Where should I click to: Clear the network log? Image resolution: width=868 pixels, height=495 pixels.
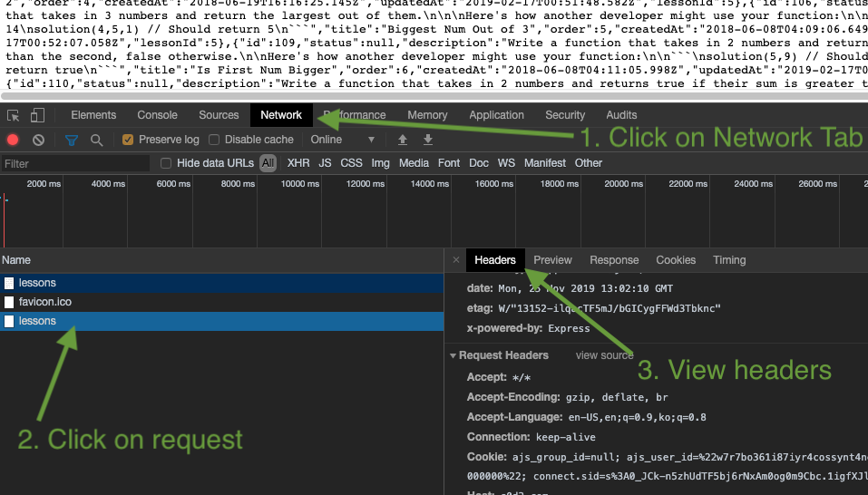[38, 140]
